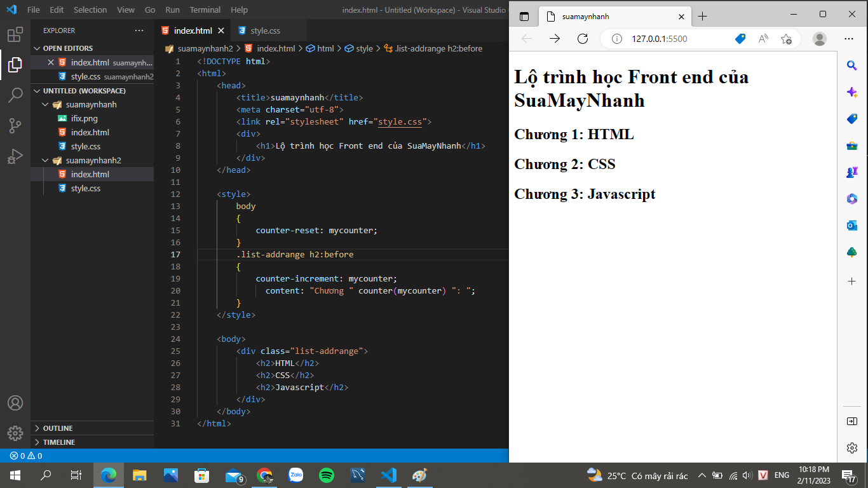Open the Edge sidebar settings gear

click(852, 448)
